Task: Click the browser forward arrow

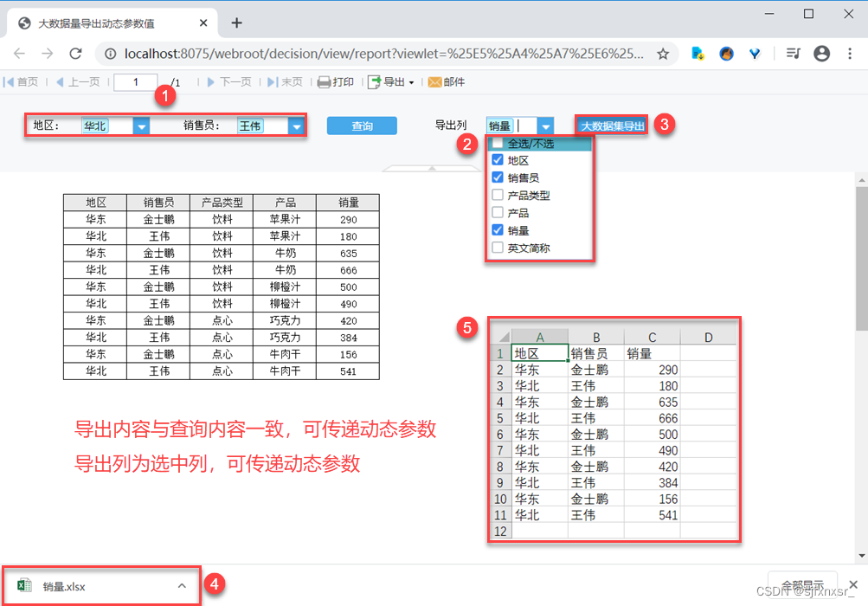Action: pos(48,53)
